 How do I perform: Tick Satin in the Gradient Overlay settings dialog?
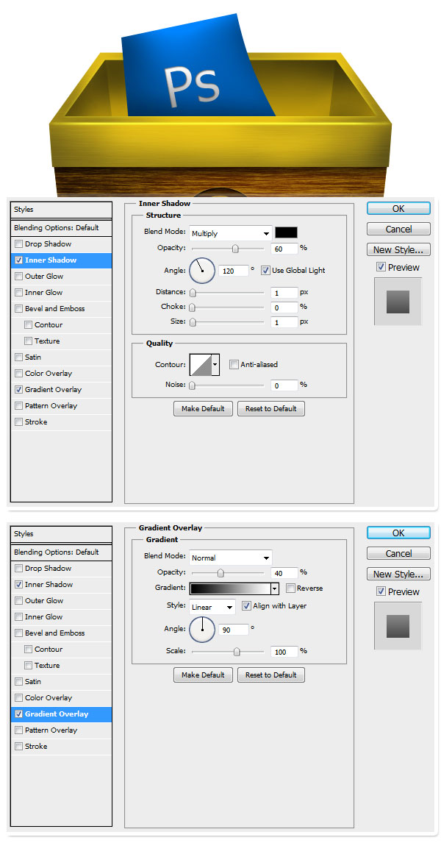tap(19, 682)
